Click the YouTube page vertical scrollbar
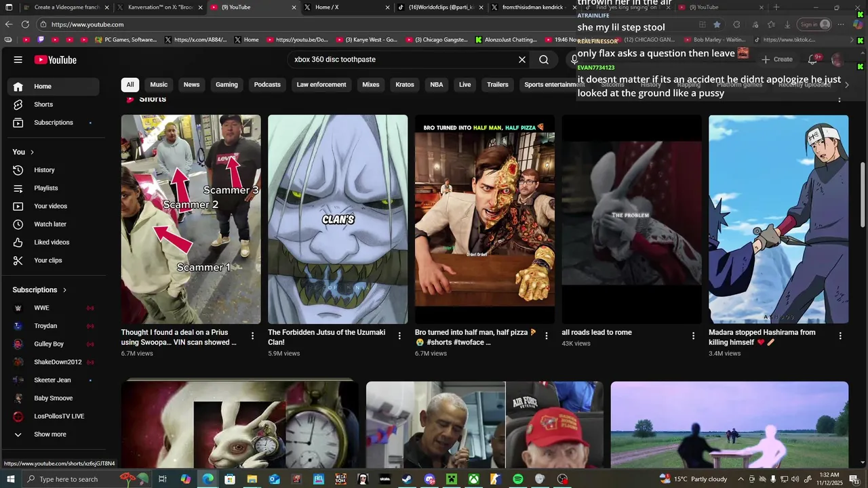This screenshot has height=488, width=868. point(863,195)
